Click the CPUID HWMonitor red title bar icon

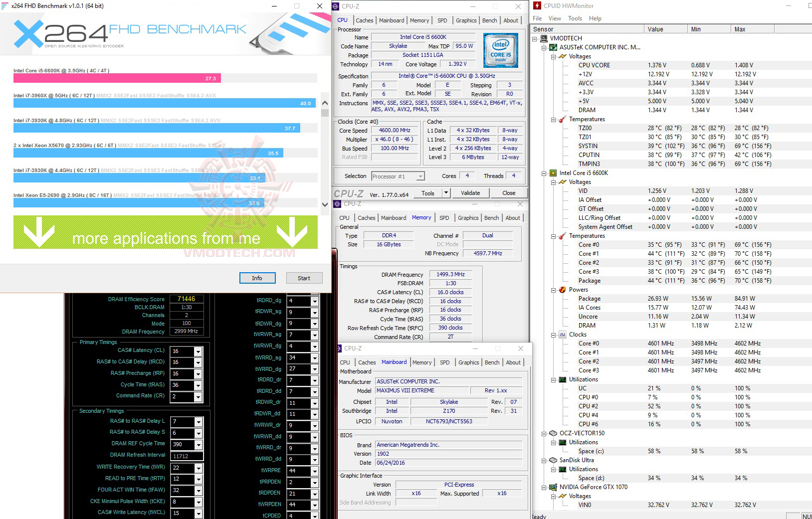pos(537,5)
